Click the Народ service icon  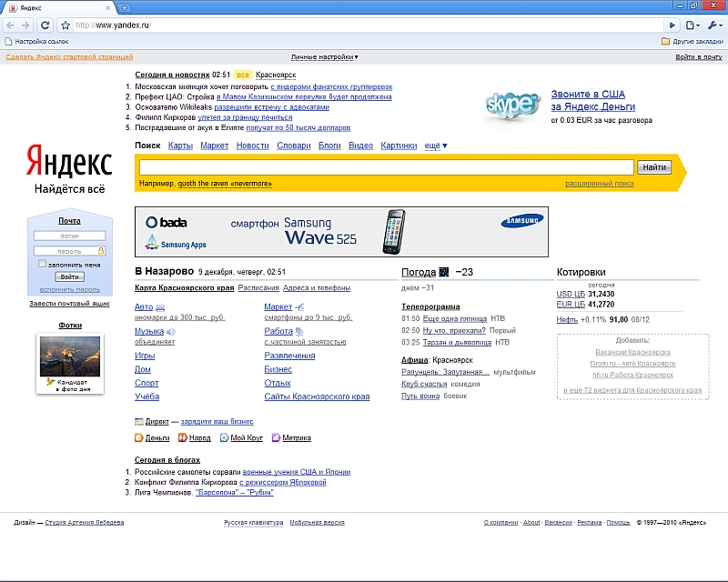pyautogui.click(x=183, y=437)
